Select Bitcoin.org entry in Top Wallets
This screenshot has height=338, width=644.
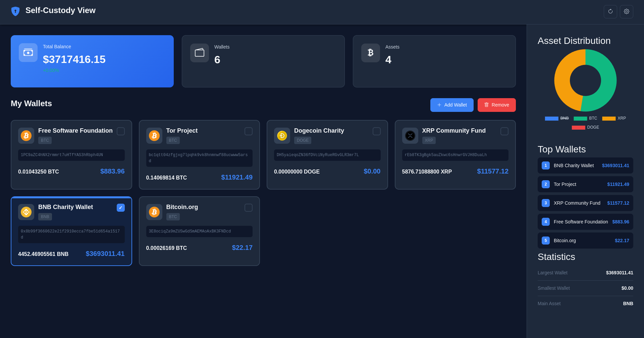pyautogui.click(x=585, y=241)
